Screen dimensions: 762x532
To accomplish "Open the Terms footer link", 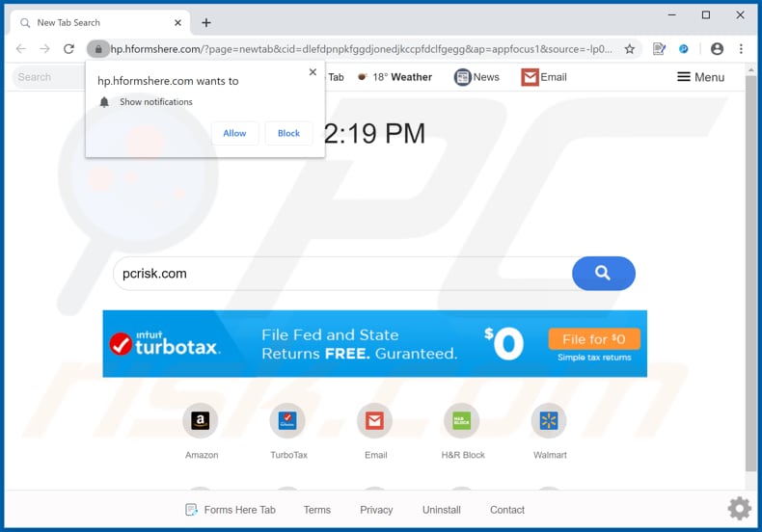I will pos(317,510).
